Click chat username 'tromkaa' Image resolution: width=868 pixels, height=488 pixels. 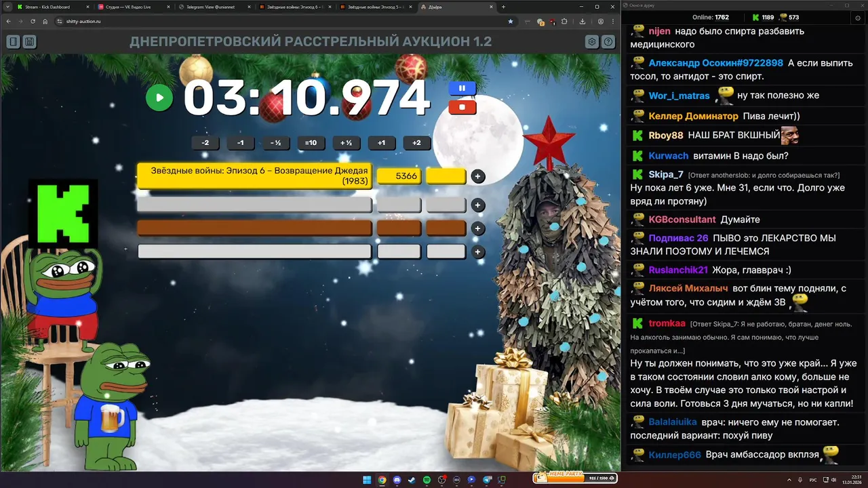point(667,323)
